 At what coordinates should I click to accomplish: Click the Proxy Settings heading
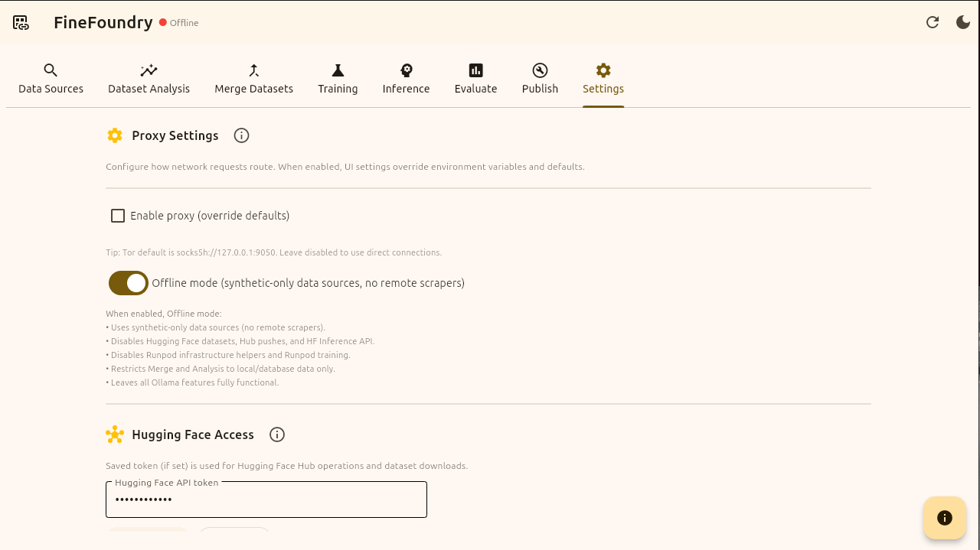click(x=175, y=135)
